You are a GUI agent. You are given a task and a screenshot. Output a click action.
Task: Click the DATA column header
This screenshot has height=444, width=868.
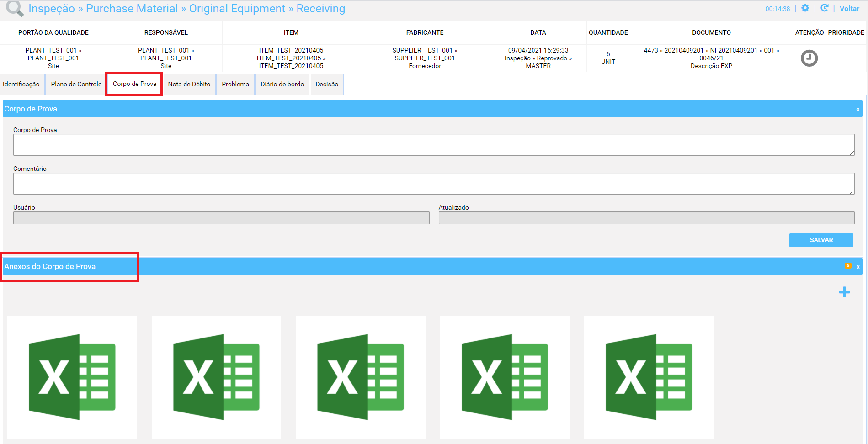(538, 32)
